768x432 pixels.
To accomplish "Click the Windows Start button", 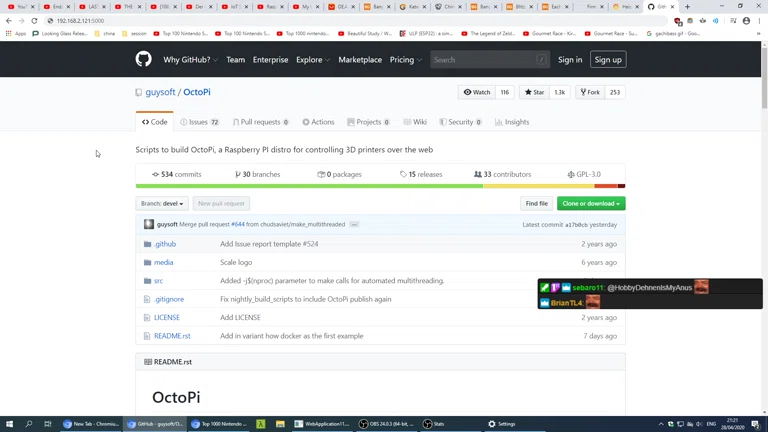I will tap(10, 424).
